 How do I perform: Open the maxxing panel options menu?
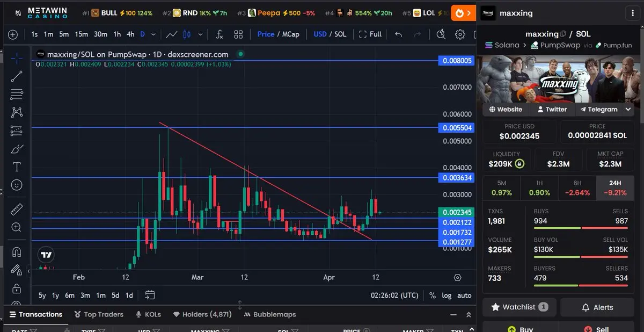(x=634, y=12)
